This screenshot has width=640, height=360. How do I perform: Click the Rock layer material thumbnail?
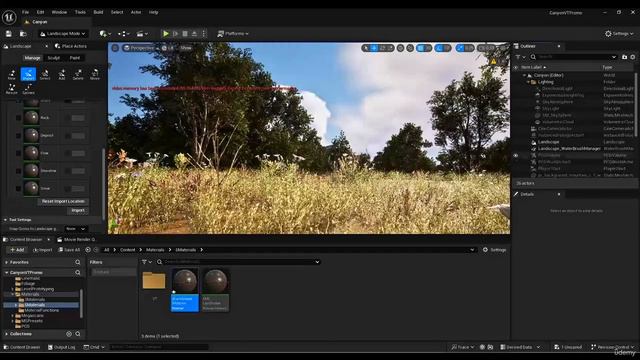(x=31, y=118)
